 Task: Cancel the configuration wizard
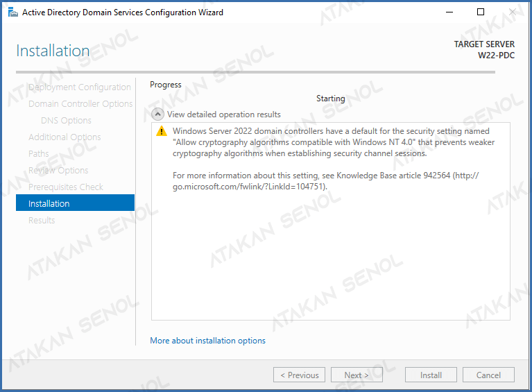(488, 375)
